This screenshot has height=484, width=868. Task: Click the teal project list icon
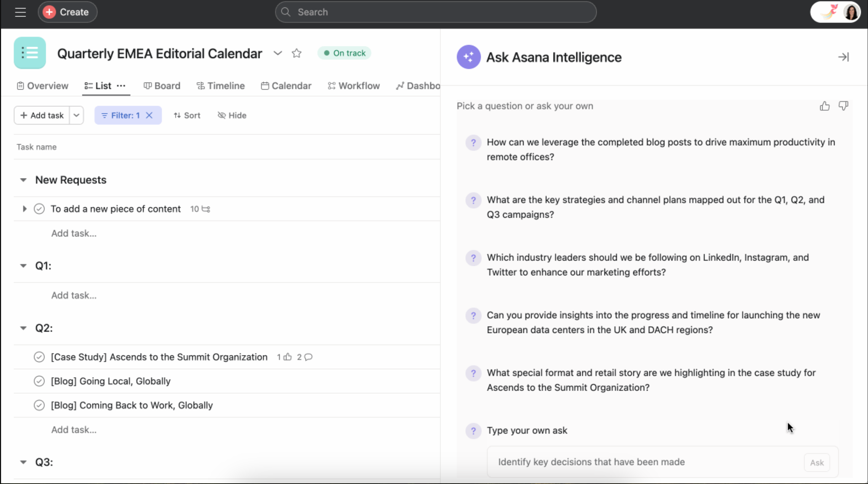[30, 53]
